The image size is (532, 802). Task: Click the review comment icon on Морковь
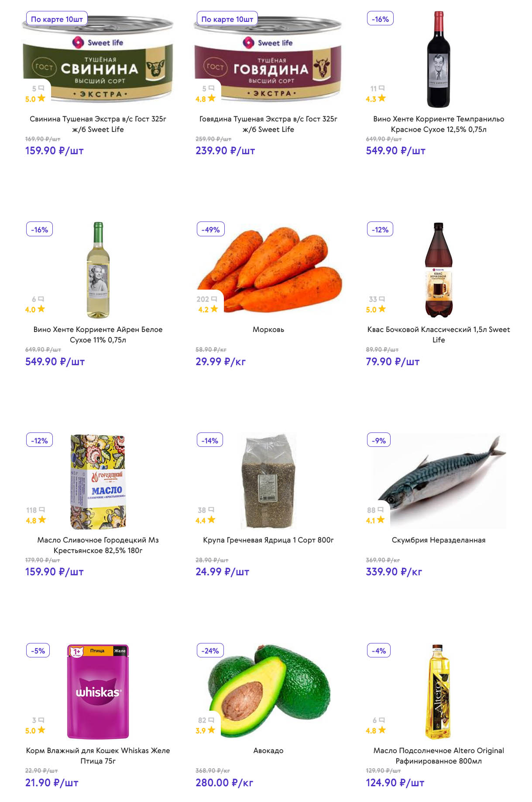click(214, 299)
